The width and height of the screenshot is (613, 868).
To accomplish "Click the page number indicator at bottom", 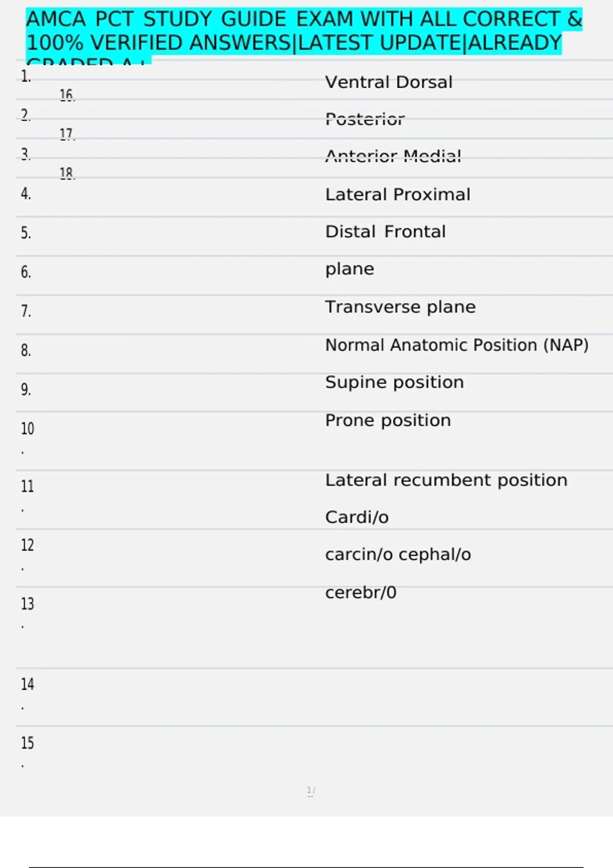I will tap(311, 791).
